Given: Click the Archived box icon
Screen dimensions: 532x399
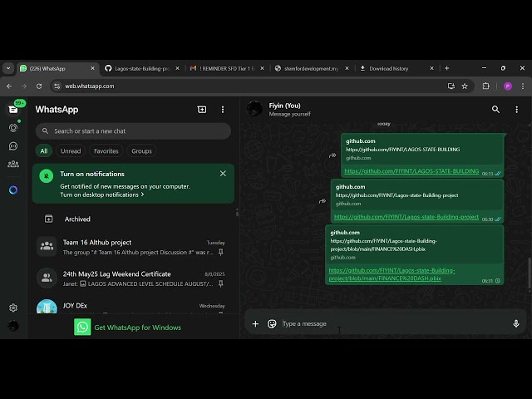Looking at the screenshot, I should point(48,219).
